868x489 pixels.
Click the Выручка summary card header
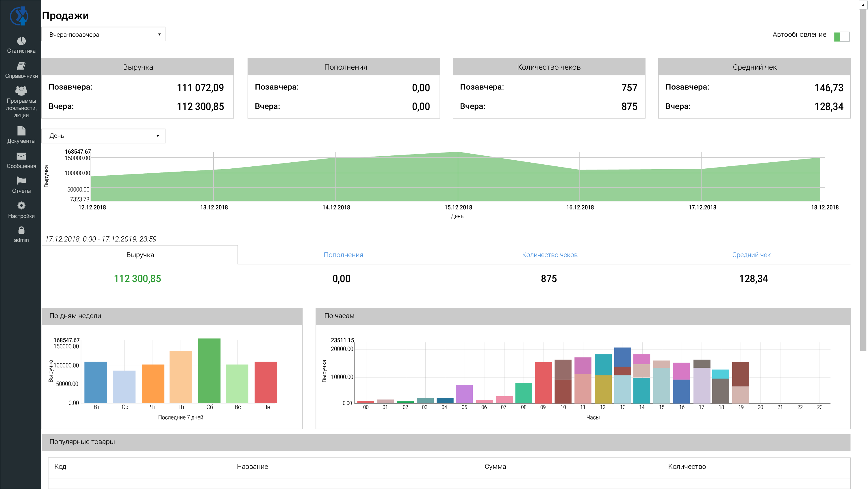[x=138, y=67]
